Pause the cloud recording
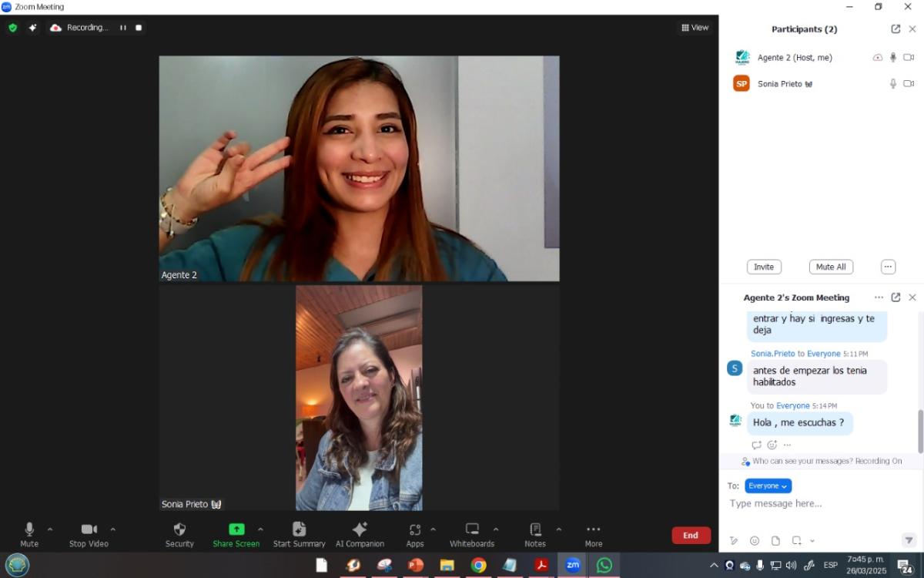 [122, 28]
